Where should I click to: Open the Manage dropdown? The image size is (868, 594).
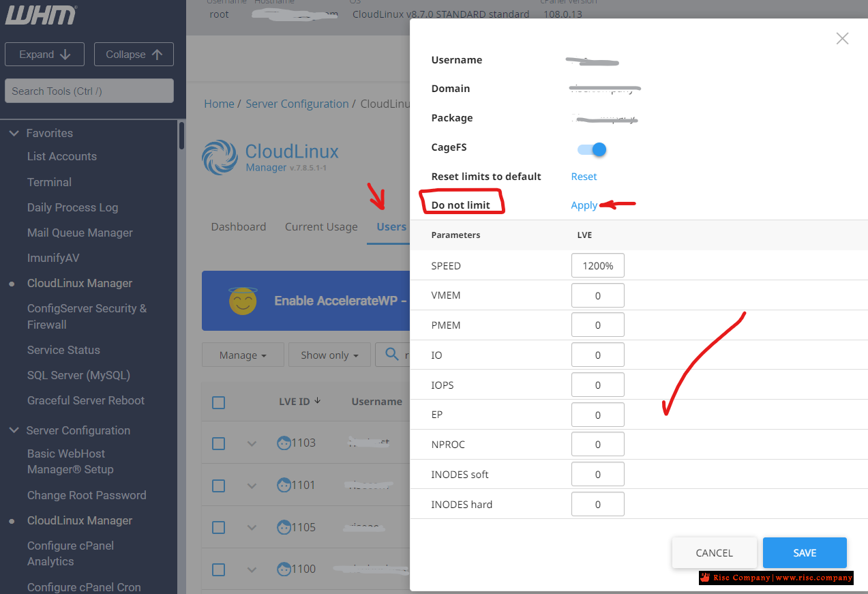coord(242,355)
